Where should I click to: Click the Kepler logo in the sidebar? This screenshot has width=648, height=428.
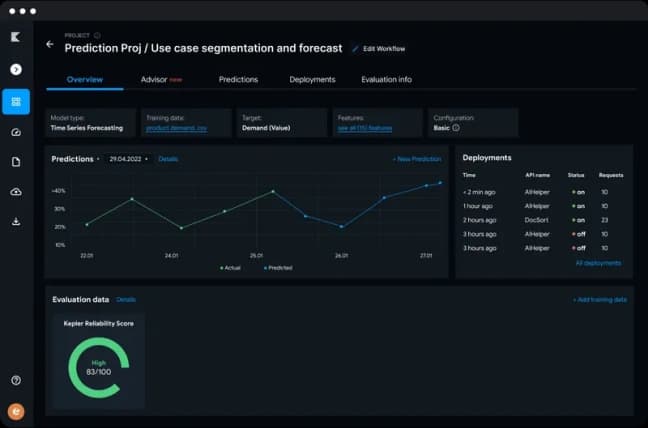(16, 37)
